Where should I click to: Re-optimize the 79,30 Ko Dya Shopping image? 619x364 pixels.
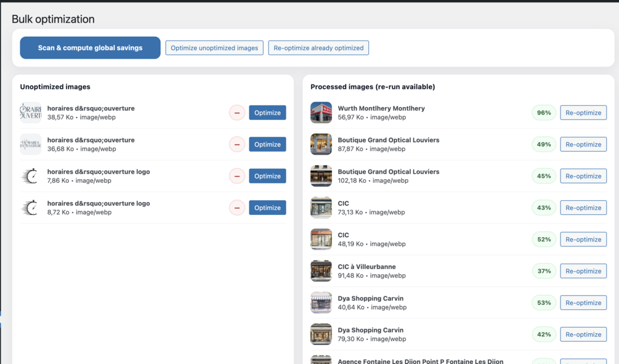583,334
